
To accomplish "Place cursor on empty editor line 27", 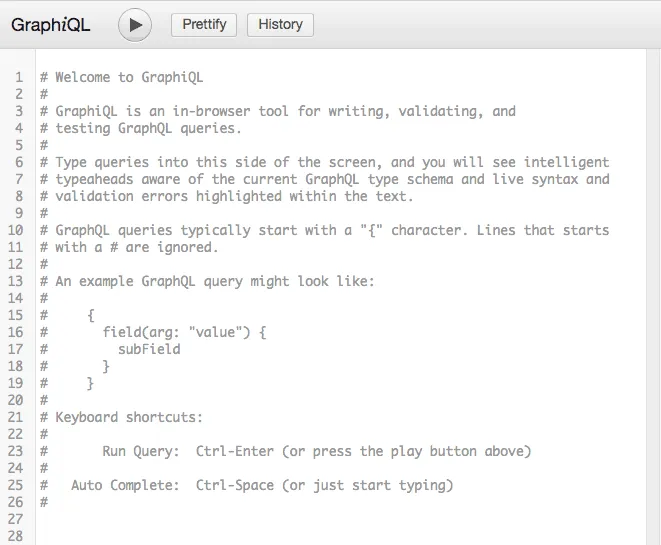I will [341, 519].
